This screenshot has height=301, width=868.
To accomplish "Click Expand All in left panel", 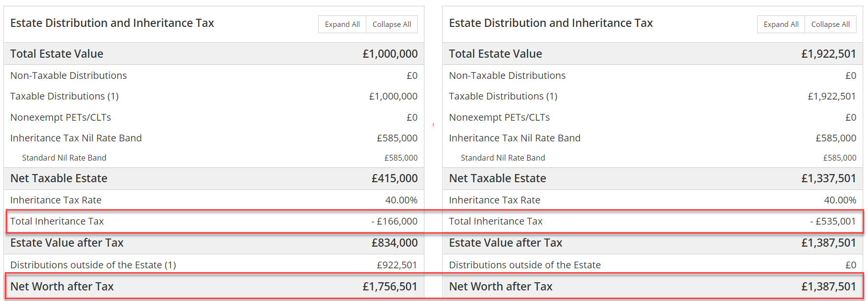I will [x=342, y=25].
